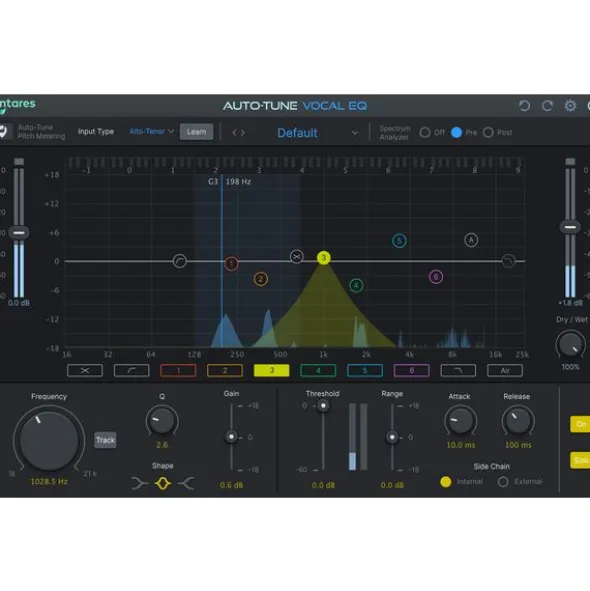
Task: Select Internal side chain option
Action: [x=446, y=482]
